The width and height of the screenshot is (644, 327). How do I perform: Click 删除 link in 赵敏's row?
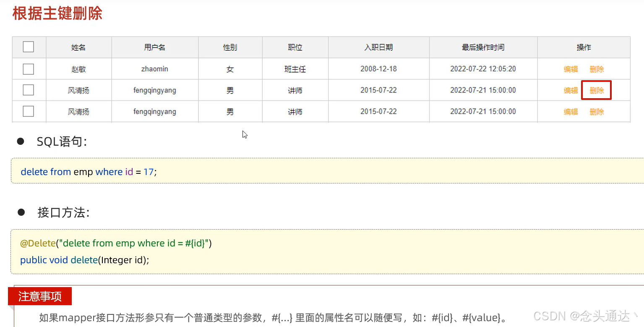pos(596,68)
